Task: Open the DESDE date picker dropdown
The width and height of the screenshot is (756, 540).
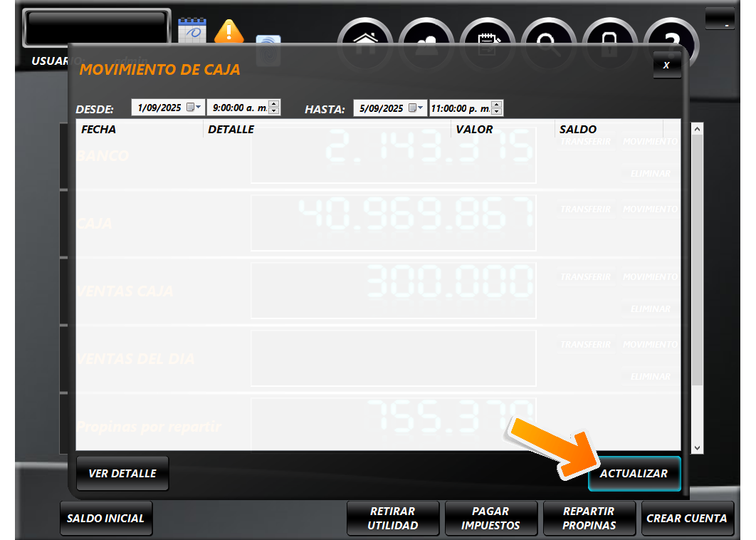Action: pyautogui.click(x=194, y=108)
